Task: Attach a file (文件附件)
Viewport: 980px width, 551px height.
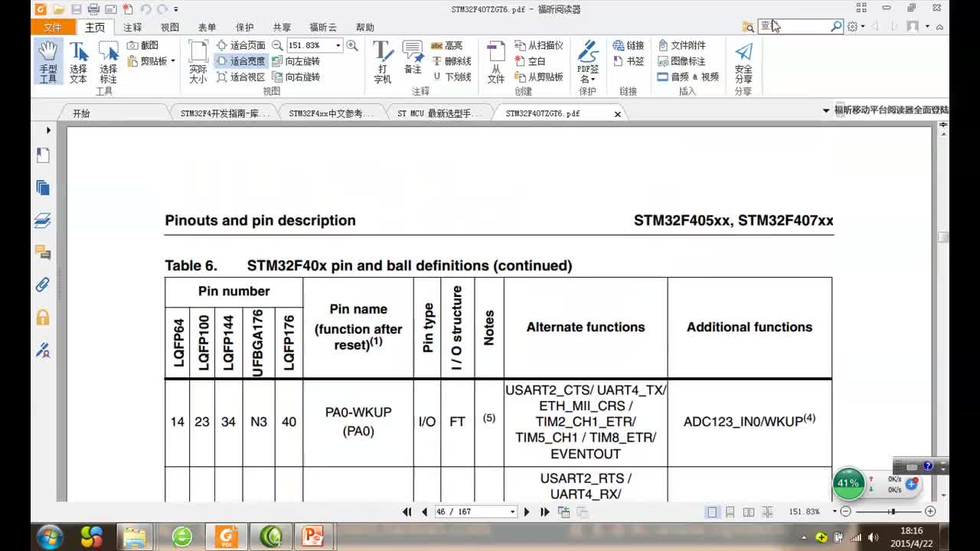Action: pyautogui.click(x=682, y=45)
